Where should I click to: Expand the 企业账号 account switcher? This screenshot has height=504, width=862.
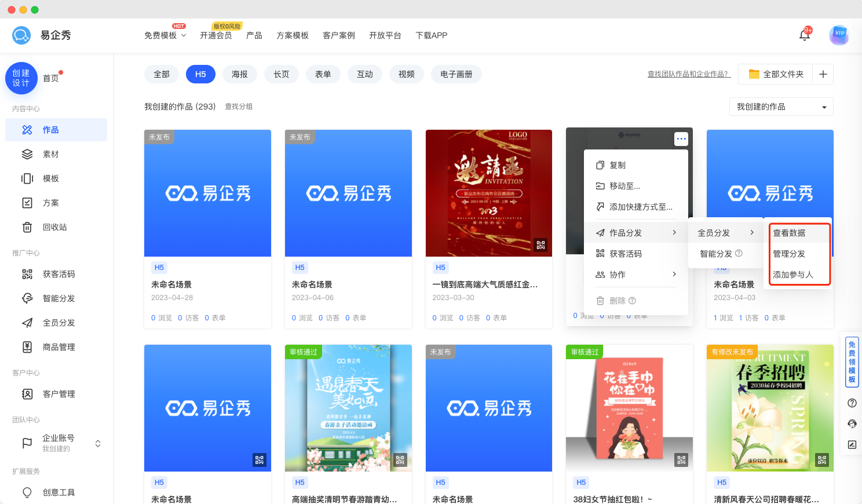point(97,443)
